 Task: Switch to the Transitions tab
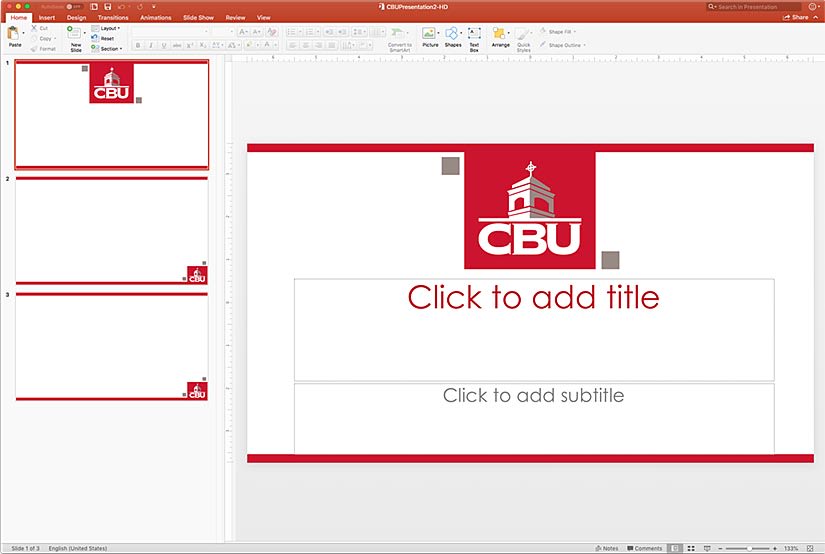113,17
